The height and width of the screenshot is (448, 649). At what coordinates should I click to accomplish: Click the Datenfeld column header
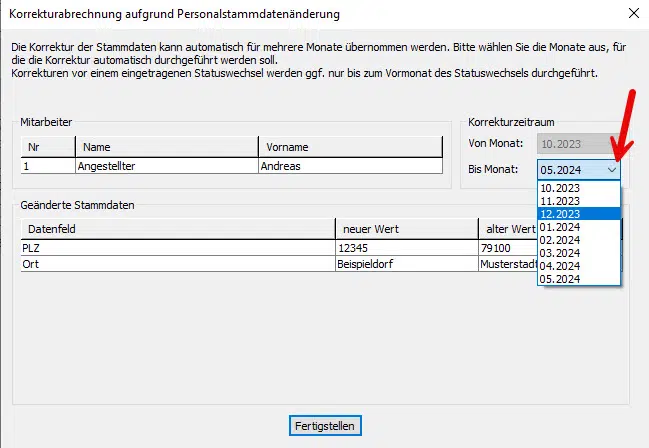click(176, 229)
